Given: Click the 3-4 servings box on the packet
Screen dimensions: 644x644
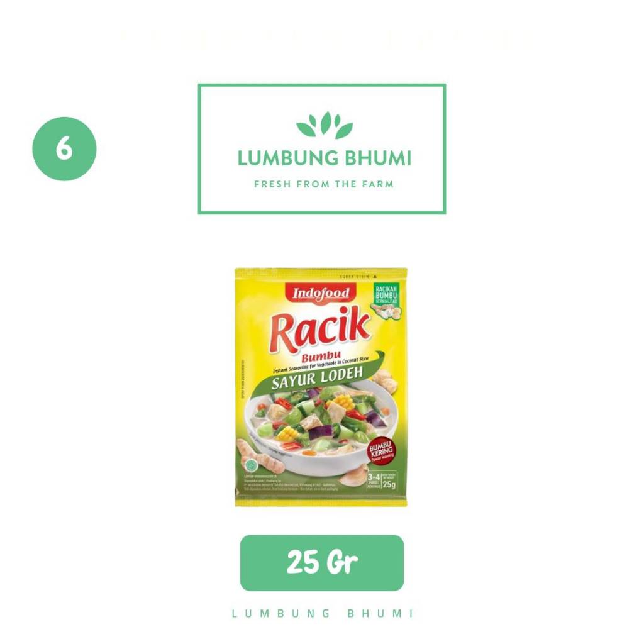Looking at the screenshot, I should coord(374,480).
